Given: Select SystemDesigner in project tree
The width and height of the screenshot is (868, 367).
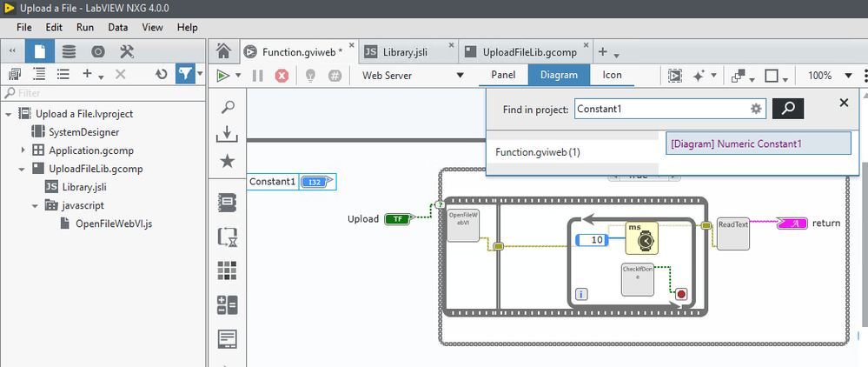Looking at the screenshot, I should (83, 132).
